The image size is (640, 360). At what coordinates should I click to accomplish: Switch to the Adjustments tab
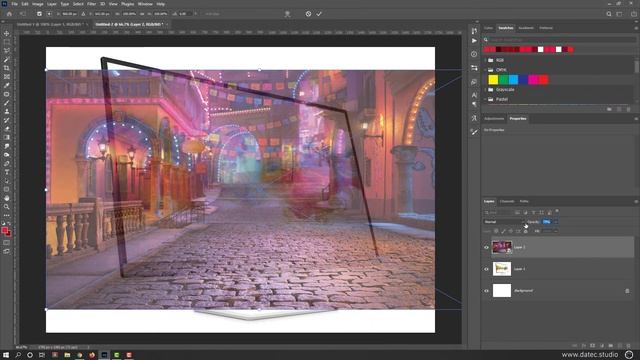click(x=494, y=119)
